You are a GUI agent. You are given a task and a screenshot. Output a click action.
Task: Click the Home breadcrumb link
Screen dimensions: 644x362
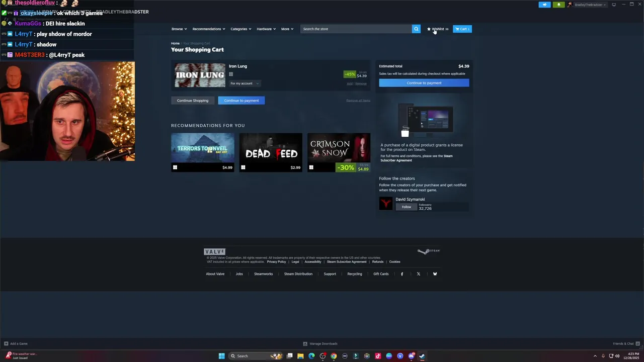tap(175, 43)
